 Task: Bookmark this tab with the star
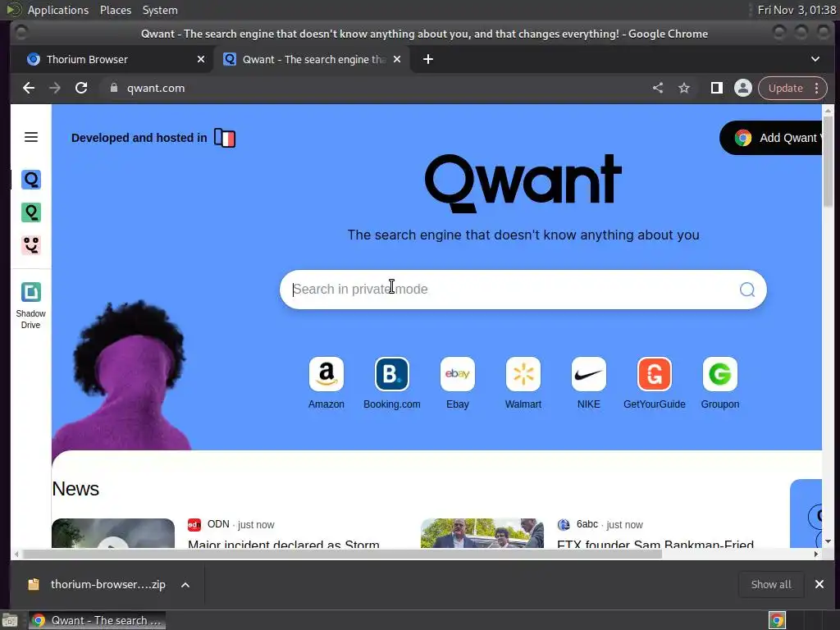[684, 88]
